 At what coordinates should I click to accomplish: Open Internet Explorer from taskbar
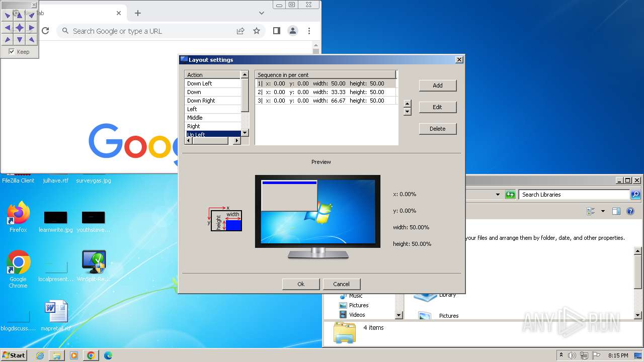click(40, 355)
